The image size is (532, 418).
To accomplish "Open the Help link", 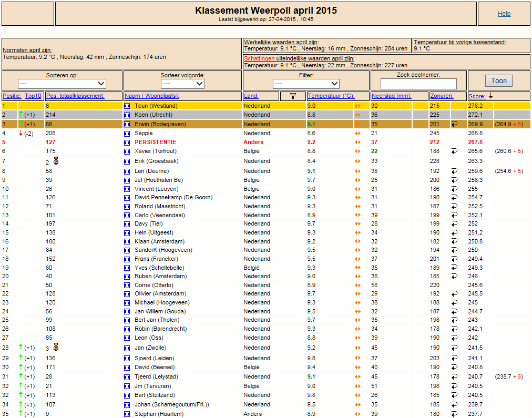I will (504, 14).
